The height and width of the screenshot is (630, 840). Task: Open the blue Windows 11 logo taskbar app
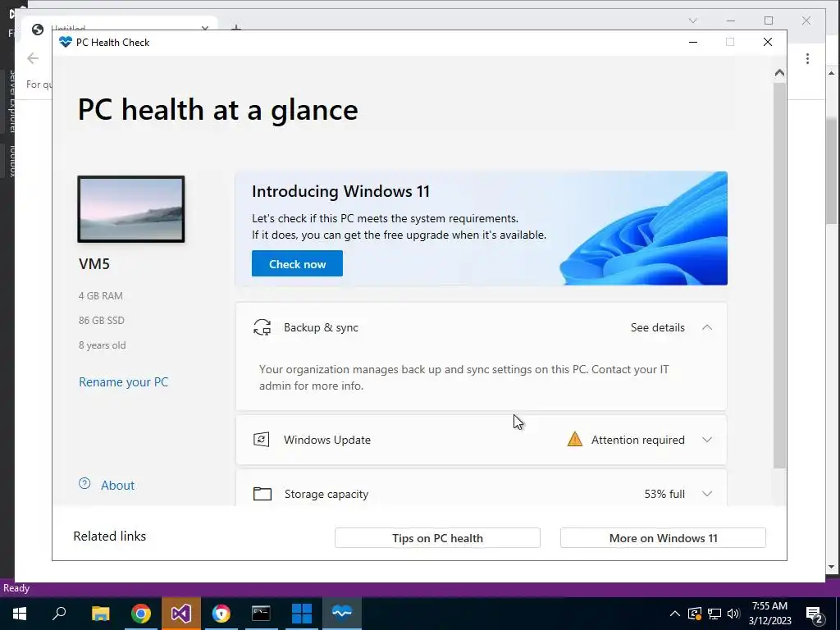click(301, 614)
